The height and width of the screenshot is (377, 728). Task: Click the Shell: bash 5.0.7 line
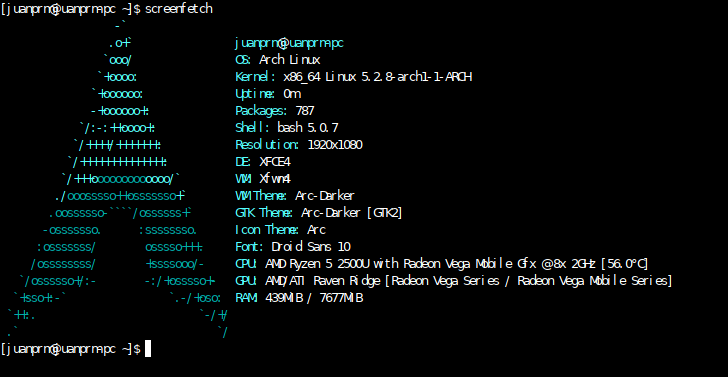pyautogui.click(x=287, y=128)
